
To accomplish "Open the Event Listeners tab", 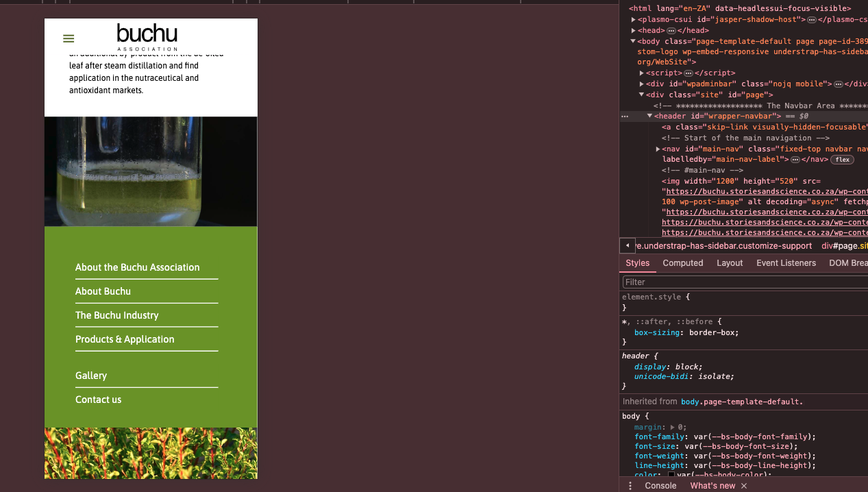I will pos(786,263).
